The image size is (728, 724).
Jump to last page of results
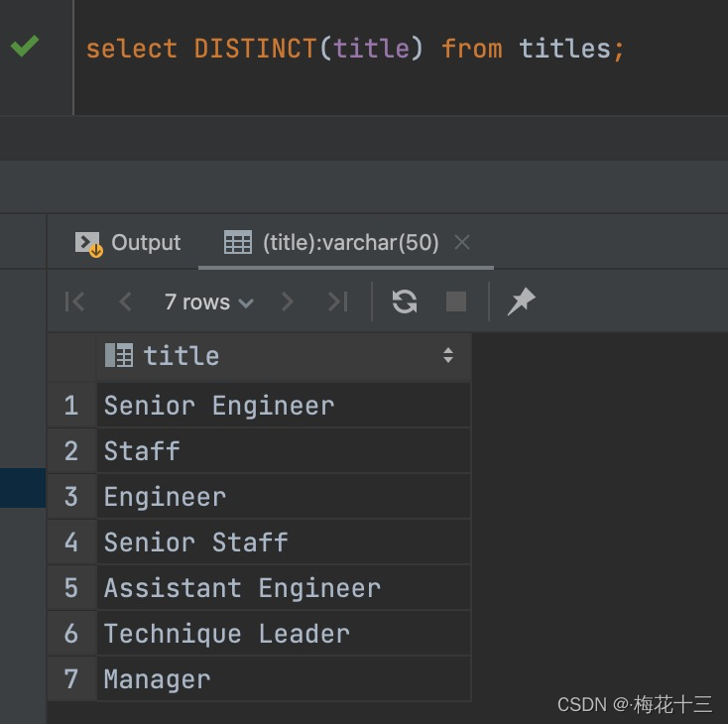click(x=338, y=302)
